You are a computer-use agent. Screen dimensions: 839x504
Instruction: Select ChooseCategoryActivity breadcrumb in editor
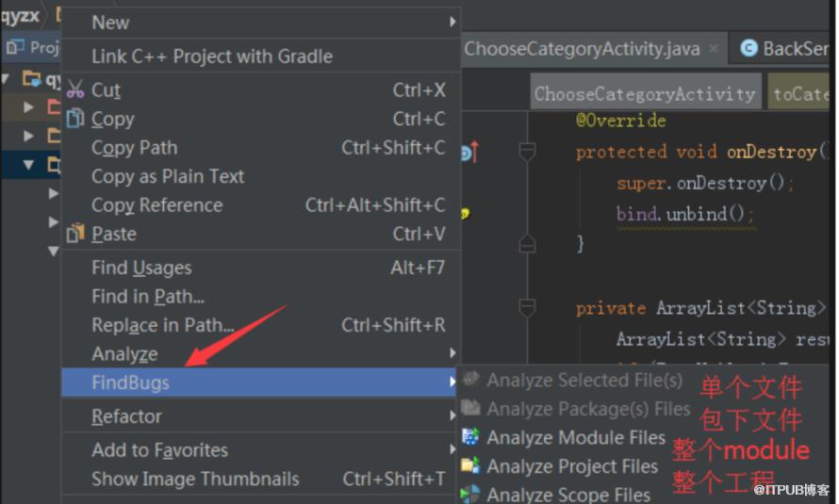pyautogui.click(x=644, y=94)
